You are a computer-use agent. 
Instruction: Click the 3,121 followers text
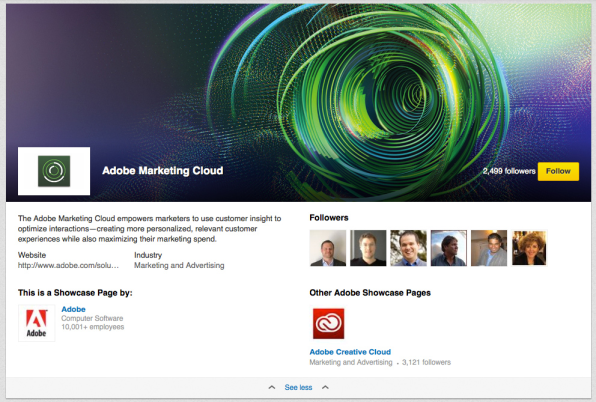point(426,362)
